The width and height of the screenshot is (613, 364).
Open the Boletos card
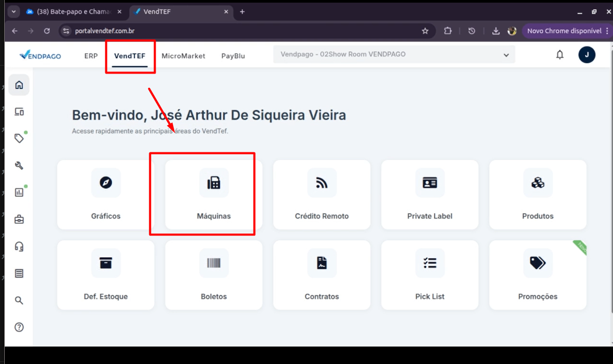[x=213, y=275]
